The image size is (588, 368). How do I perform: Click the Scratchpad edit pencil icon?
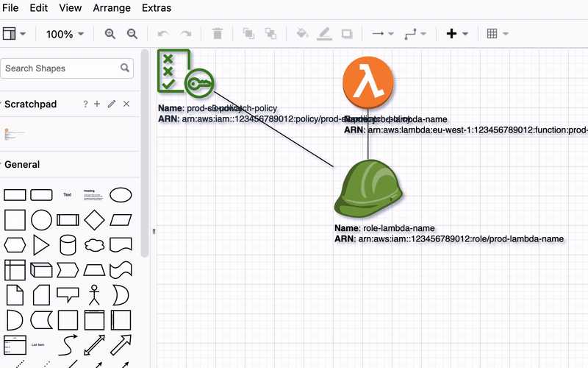pos(112,104)
